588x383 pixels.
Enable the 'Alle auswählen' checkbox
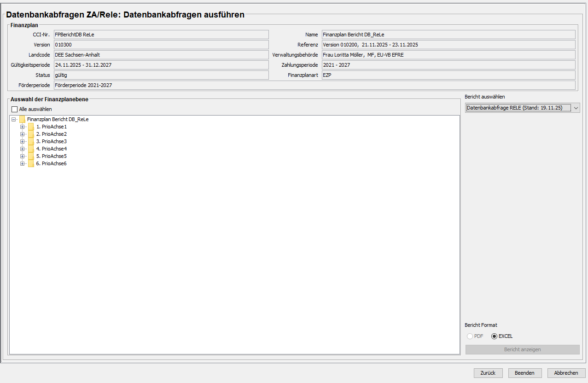click(15, 110)
